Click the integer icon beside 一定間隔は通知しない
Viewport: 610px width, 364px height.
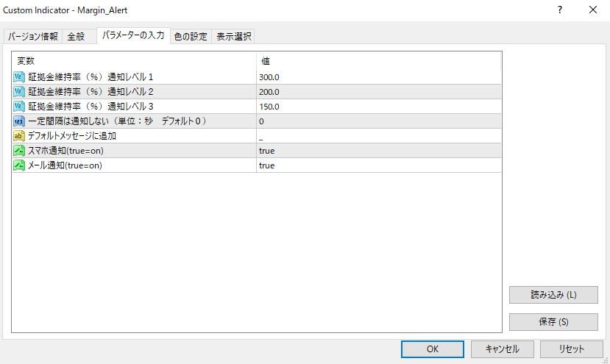coord(19,121)
